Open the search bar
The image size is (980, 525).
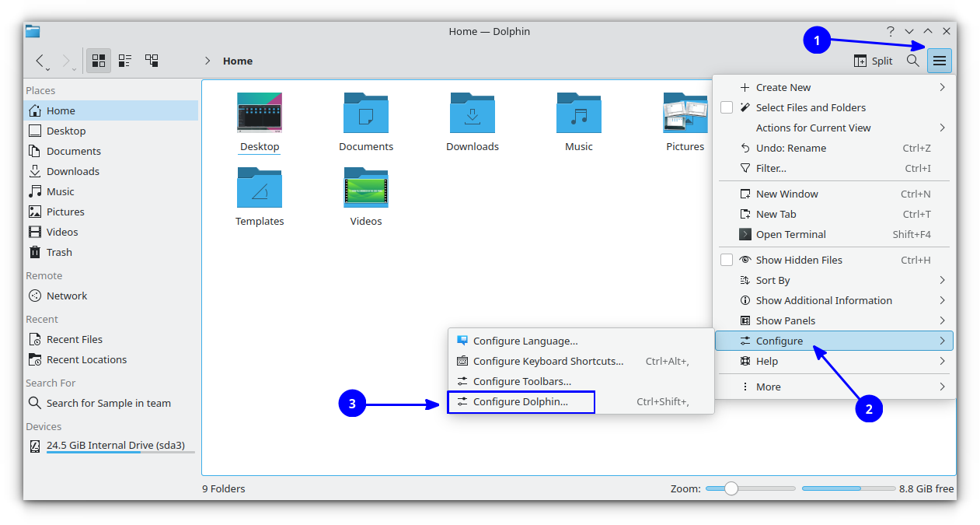pyautogui.click(x=912, y=60)
